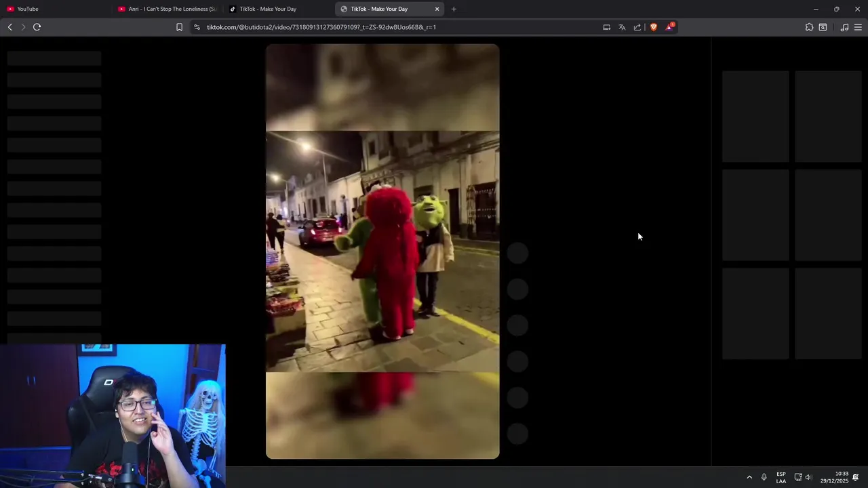This screenshot has width=868, height=488.
Task: Open the Brave main hamburger menu
Action: coord(858,27)
